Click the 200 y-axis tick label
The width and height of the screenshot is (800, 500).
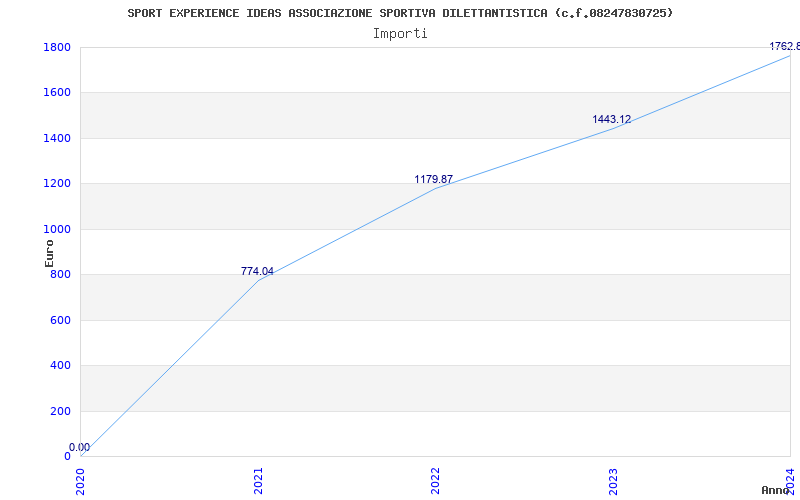[60, 411]
